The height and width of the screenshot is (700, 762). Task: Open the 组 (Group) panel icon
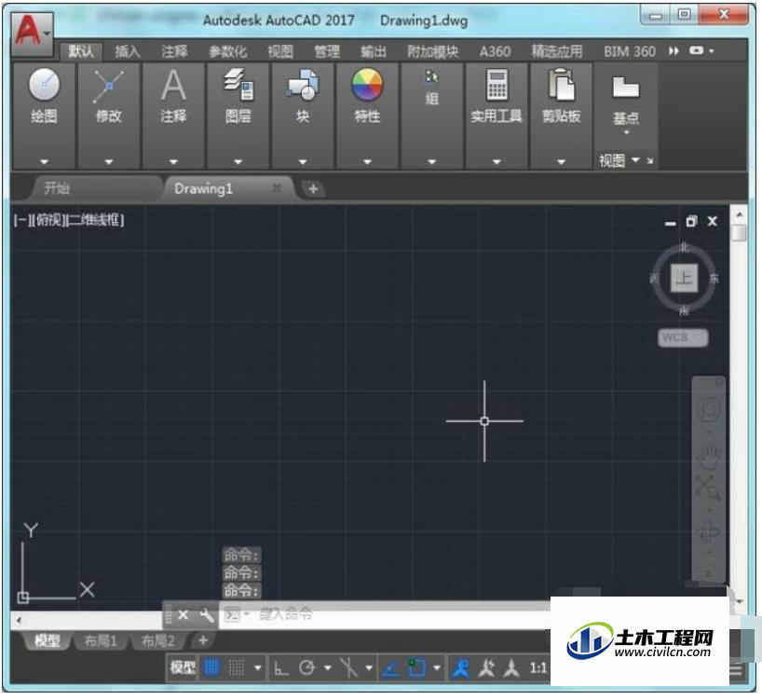coord(432,77)
